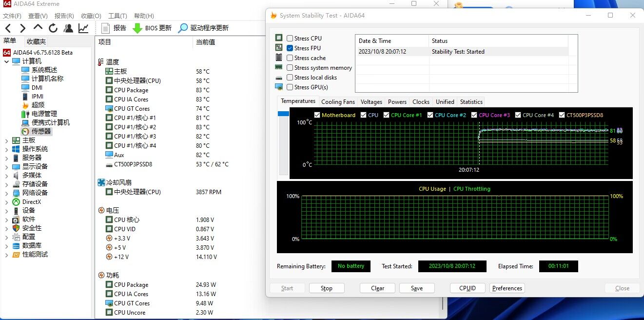
Task: Switch to the Clocks tab
Action: (421, 102)
